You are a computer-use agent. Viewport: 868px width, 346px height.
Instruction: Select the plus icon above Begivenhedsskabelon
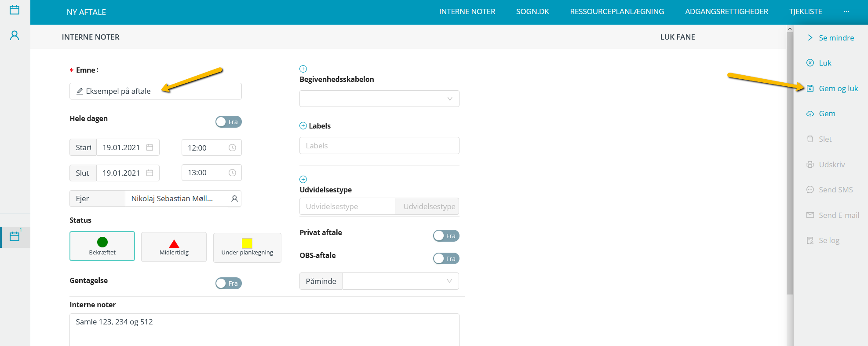[x=303, y=69]
